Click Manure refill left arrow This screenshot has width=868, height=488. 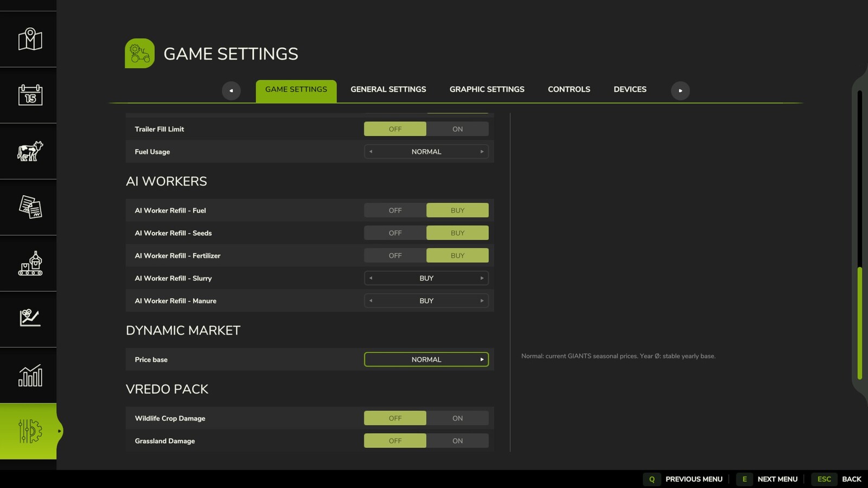(371, 301)
